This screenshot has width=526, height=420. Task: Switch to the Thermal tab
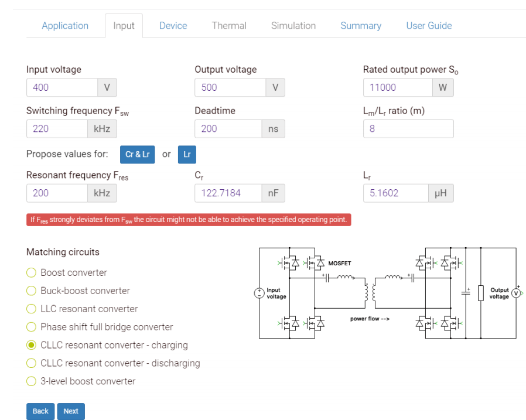[x=228, y=25]
